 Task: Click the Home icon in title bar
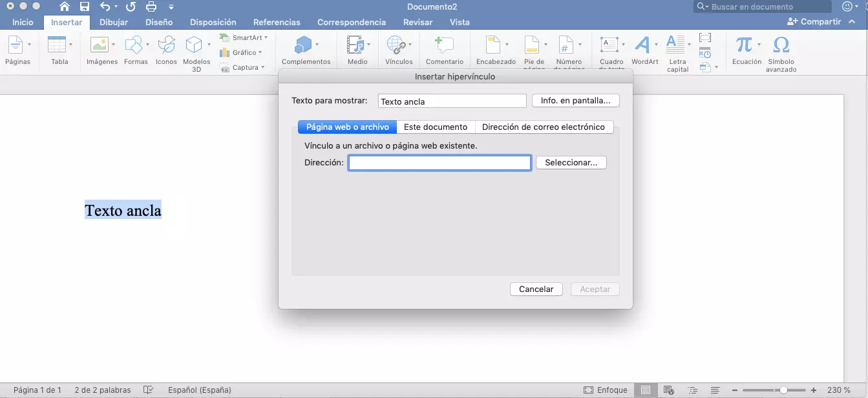click(64, 7)
